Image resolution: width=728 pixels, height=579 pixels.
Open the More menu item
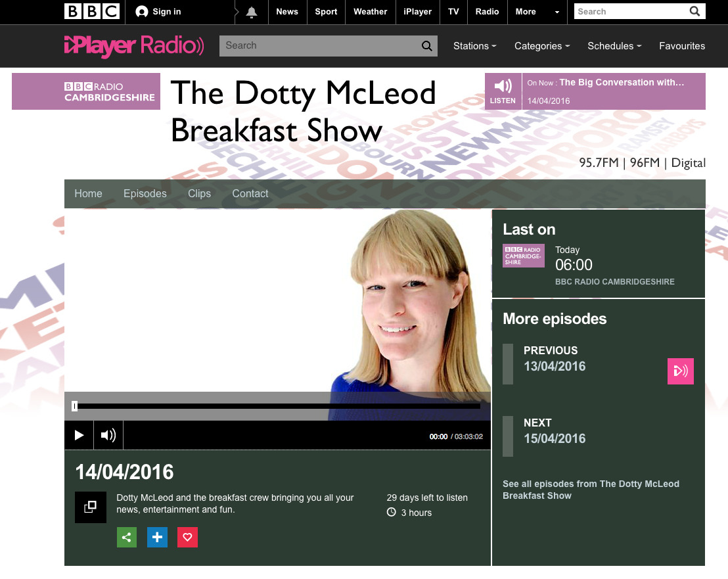coord(526,12)
